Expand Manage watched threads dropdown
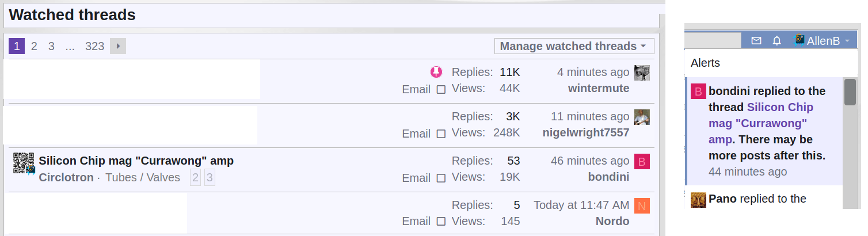 pos(574,46)
